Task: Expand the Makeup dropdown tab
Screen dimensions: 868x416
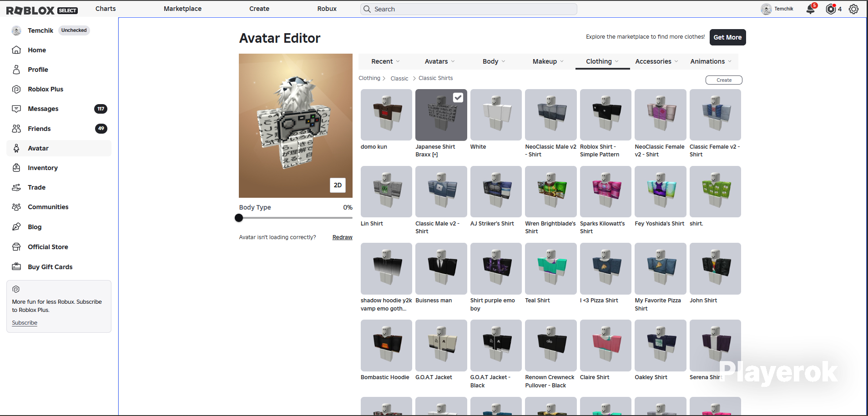Action: point(548,61)
